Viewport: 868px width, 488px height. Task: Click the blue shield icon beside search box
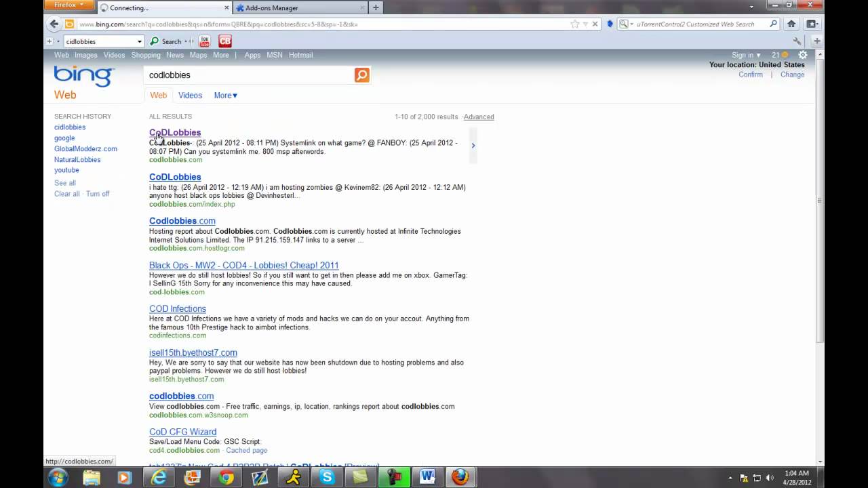(x=610, y=24)
